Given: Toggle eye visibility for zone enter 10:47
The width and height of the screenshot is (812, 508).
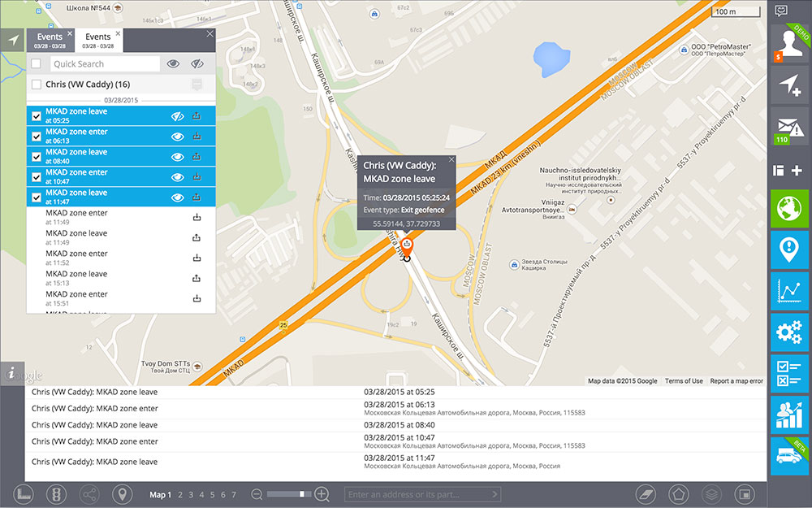Looking at the screenshot, I should click(178, 177).
